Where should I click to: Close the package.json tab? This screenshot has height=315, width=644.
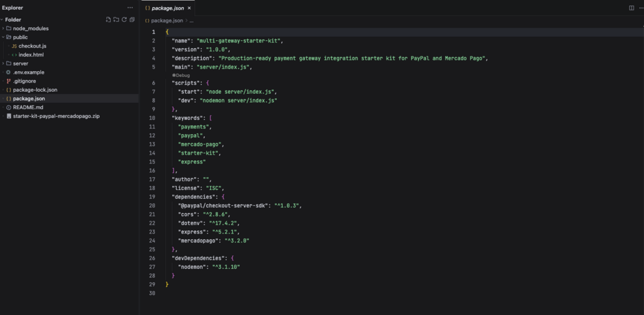[189, 8]
